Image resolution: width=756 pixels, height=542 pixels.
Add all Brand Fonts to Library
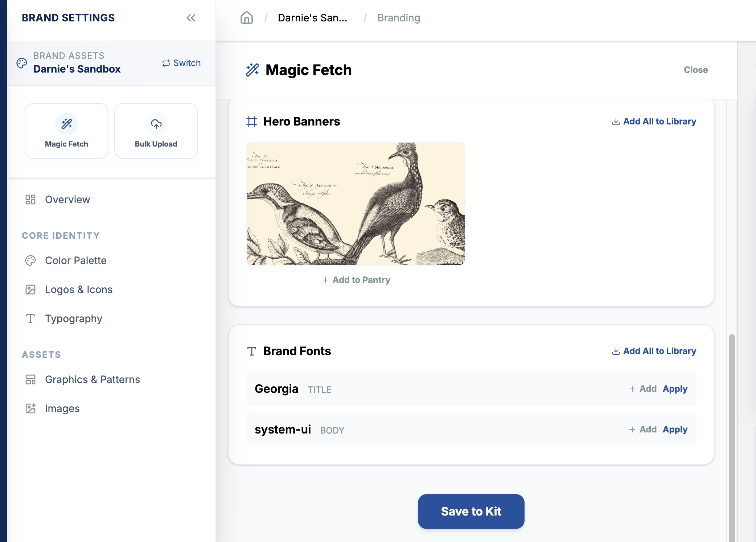[x=654, y=351]
